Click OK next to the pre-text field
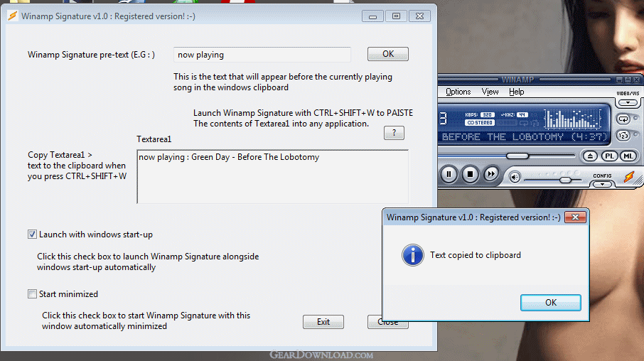644x361 pixels. [387, 54]
